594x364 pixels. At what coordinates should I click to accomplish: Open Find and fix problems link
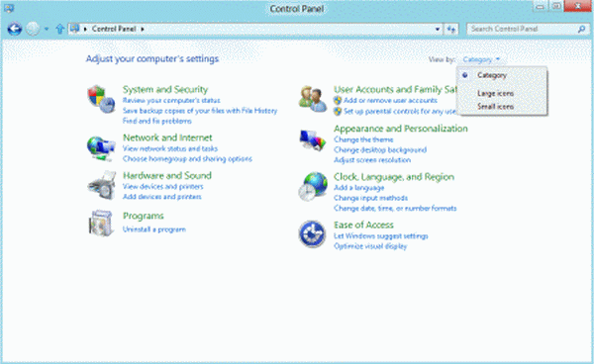(x=156, y=121)
